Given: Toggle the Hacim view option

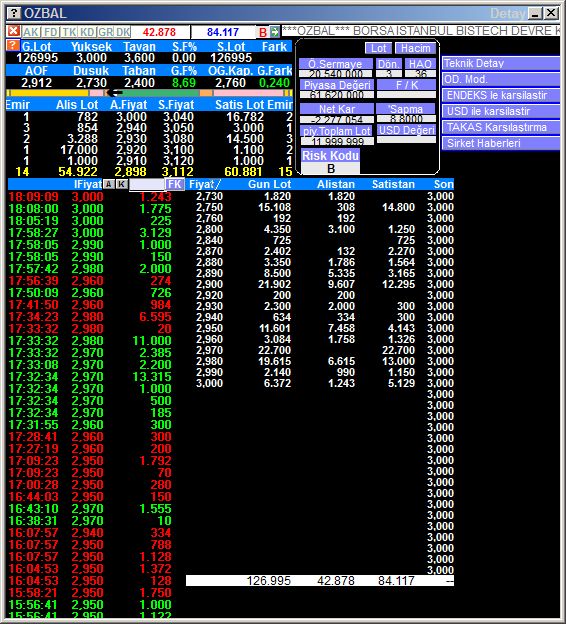Looking at the screenshot, I should tap(416, 49).
